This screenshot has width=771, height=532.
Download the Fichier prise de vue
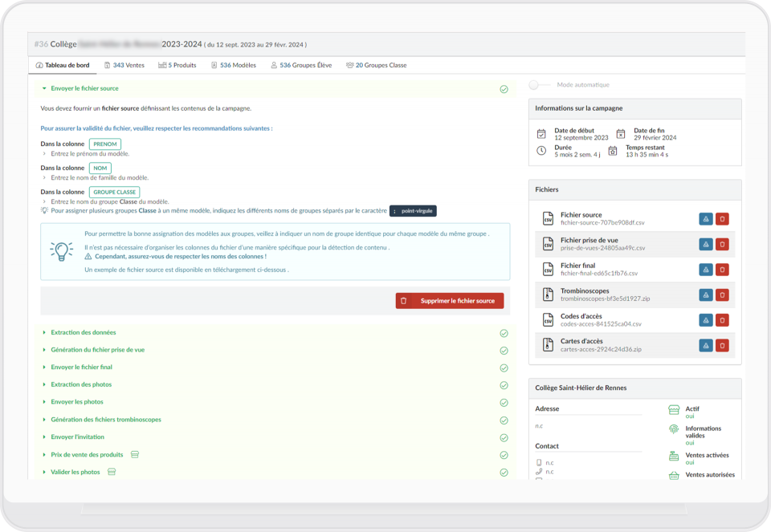coord(706,244)
